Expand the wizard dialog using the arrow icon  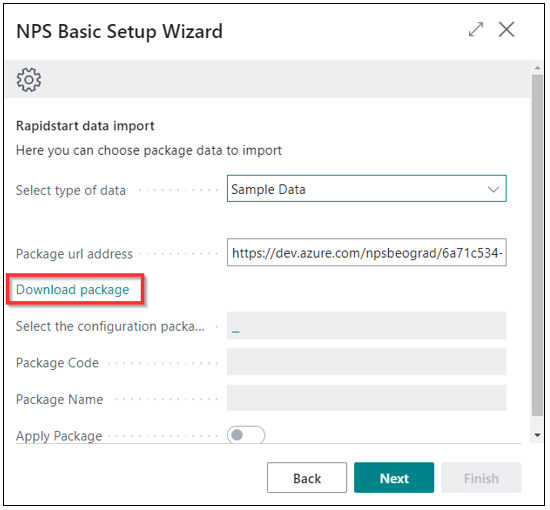pos(476,29)
